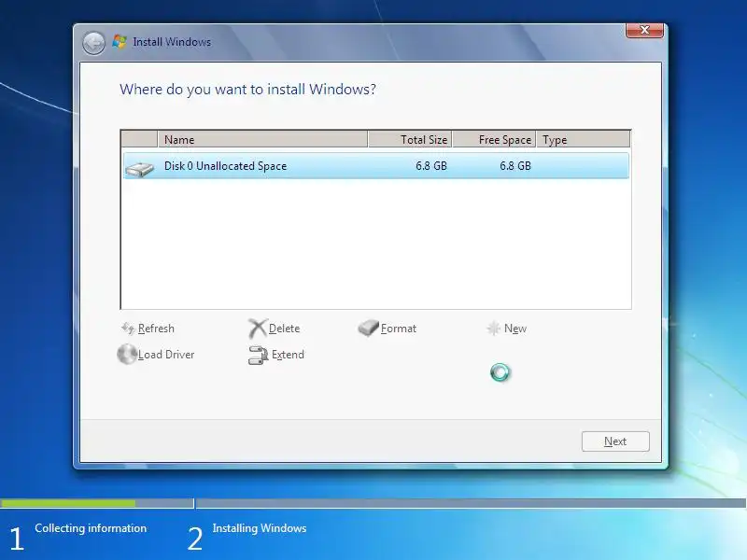The width and height of the screenshot is (747, 560).
Task: Click the 6.8 GB free space value
Action: click(515, 166)
